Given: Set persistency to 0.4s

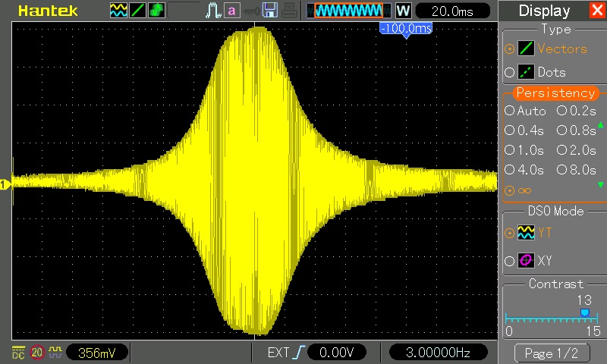Looking at the screenshot, I should click(x=526, y=130).
